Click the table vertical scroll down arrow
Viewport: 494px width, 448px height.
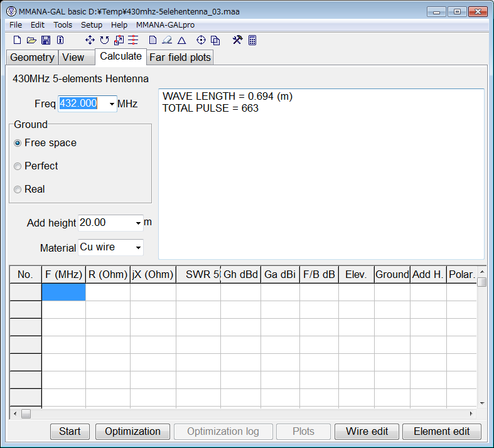[482, 403]
